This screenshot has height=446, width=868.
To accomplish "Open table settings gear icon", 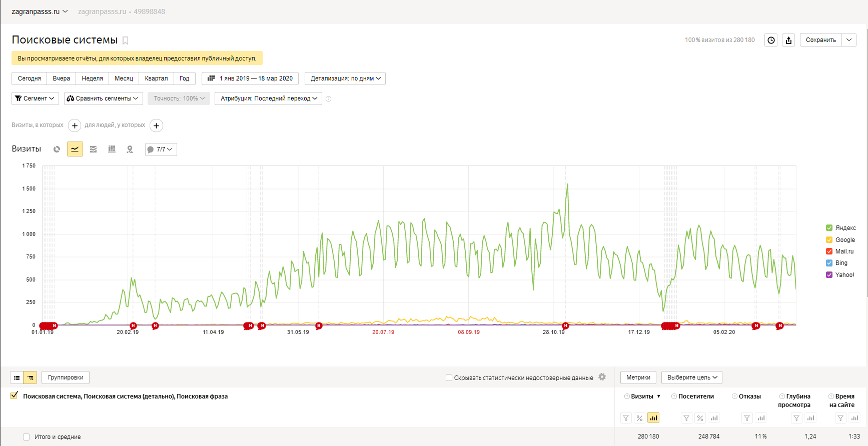I will pos(602,377).
